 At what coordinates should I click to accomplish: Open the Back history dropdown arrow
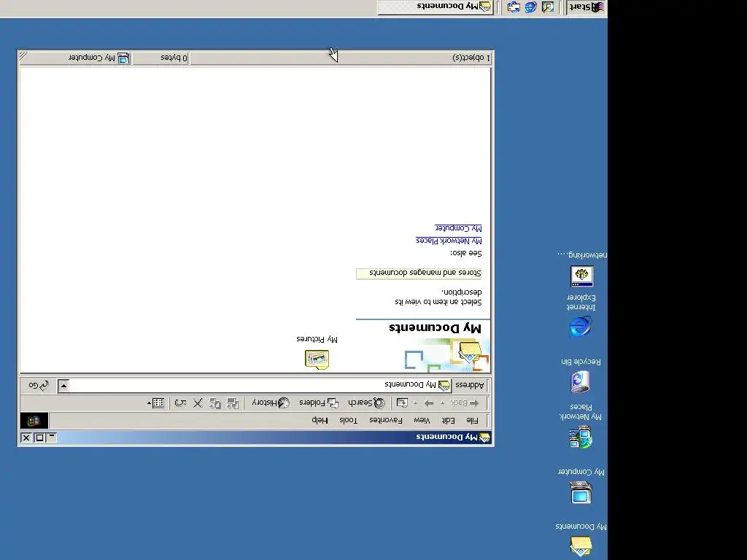tap(443, 403)
